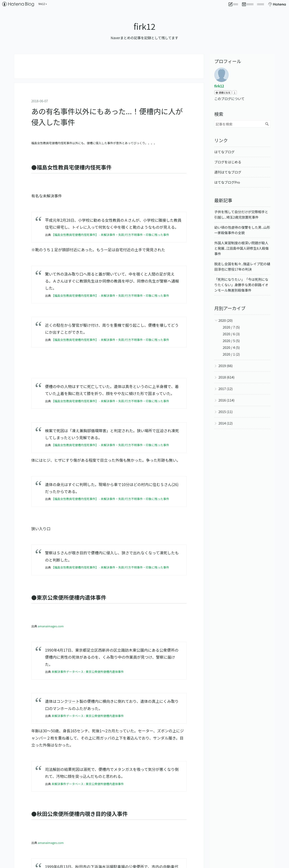Image resolution: width=289 pixels, height=868 pixels.
Task: Open source link under 近くの駐在から警官 quote
Action: pos(110,340)
